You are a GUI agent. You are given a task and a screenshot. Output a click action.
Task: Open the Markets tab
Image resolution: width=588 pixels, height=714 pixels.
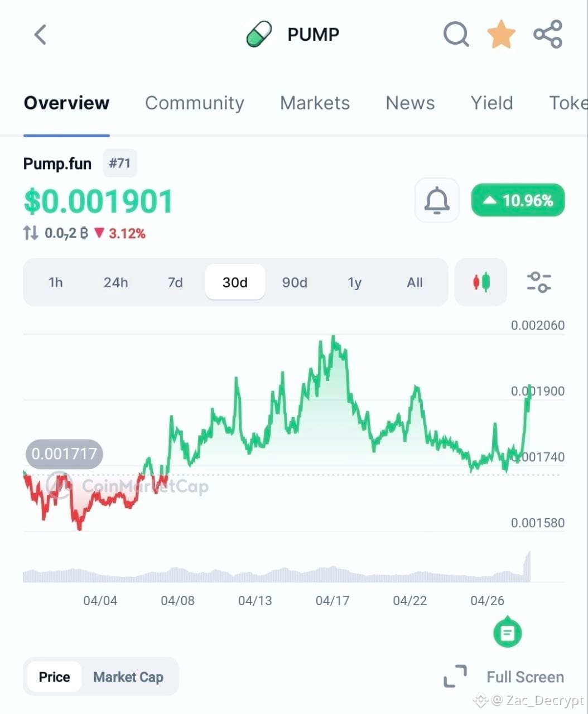coord(315,103)
